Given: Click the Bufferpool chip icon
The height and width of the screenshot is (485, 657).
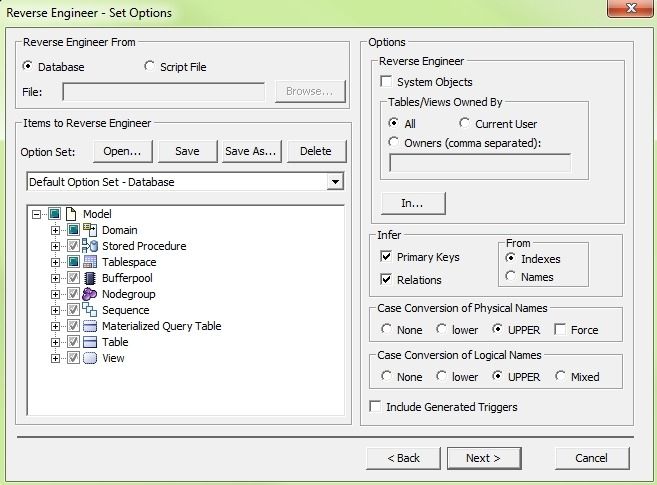Looking at the screenshot, I should click(x=89, y=278).
